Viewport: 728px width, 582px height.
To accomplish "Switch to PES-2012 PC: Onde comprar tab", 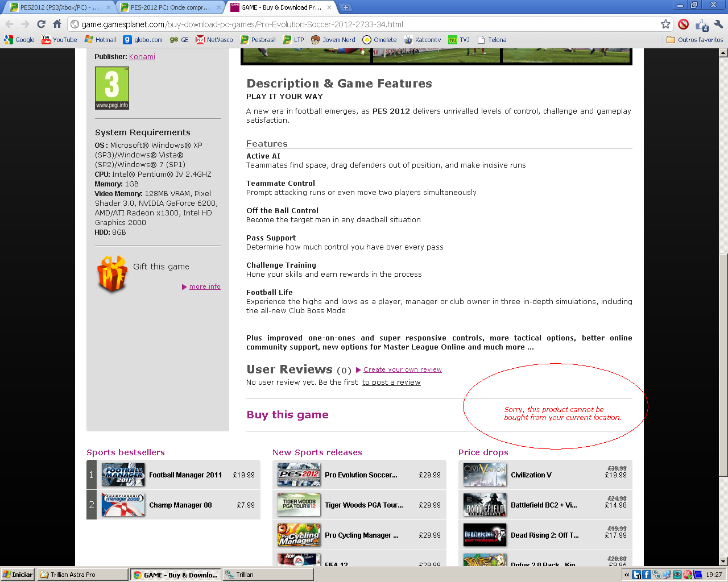I will click(x=169, y=7).
